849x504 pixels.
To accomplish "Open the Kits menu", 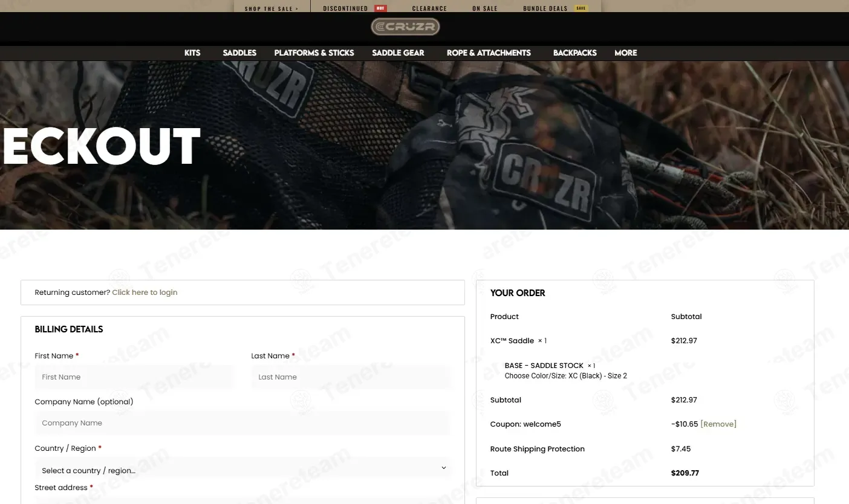I will coord(192,53).
